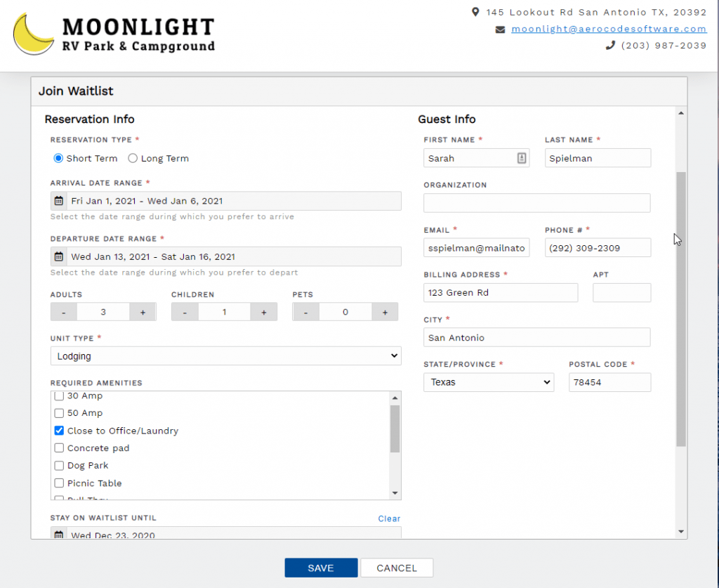
Task: Click the CANCEL button
Action: click(397, 568)
